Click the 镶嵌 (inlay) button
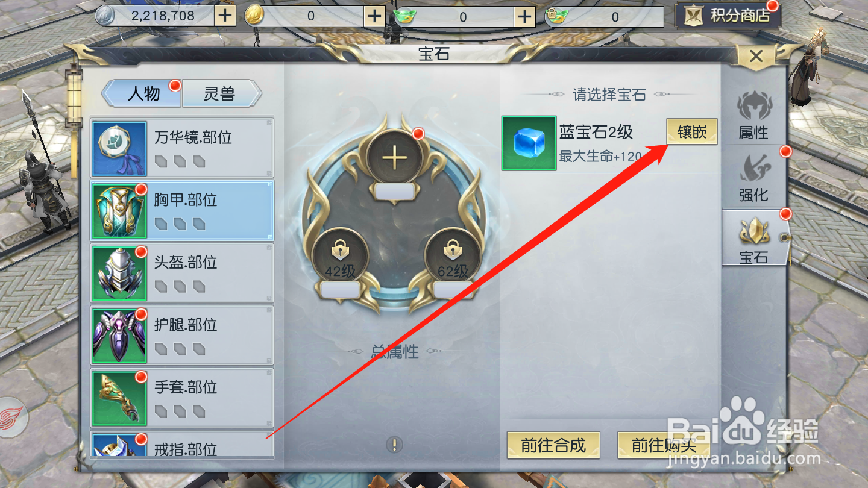Viewport: 868px width, 488px height. click(691, 131)
